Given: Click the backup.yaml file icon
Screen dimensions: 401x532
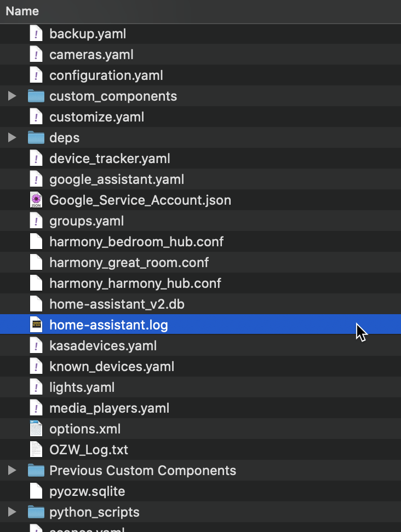Looking at the screenshot, I should [x=36, y=34].
